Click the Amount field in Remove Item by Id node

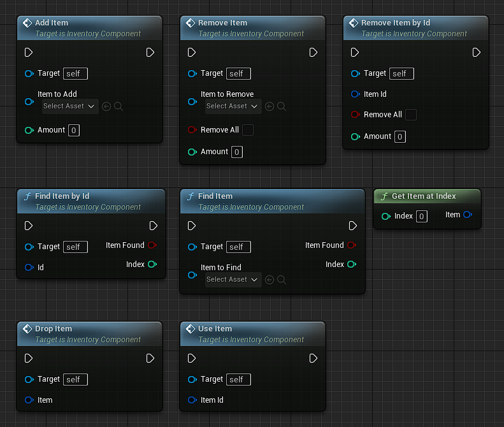[x=400, y=137]
